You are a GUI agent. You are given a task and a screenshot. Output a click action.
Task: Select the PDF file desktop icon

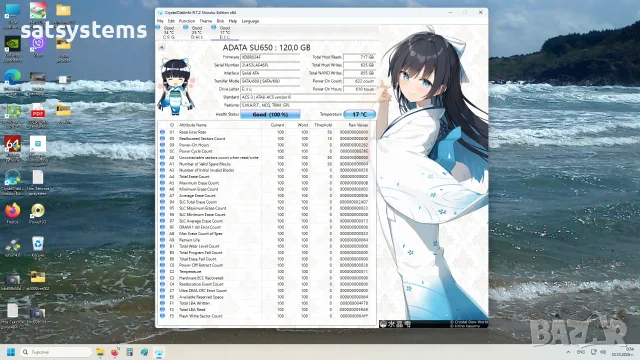[x=38, y=116]
